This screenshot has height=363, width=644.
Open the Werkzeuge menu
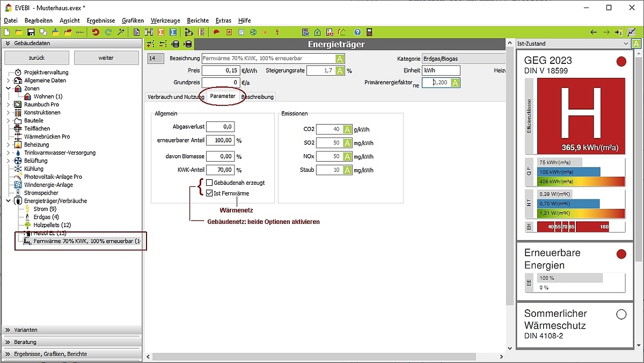click(x=165, y=20)
